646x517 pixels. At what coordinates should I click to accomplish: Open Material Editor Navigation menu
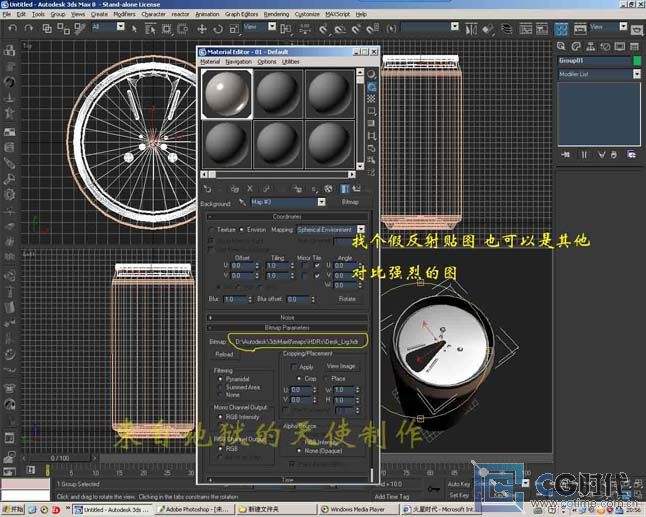click(x=239, y=62)
